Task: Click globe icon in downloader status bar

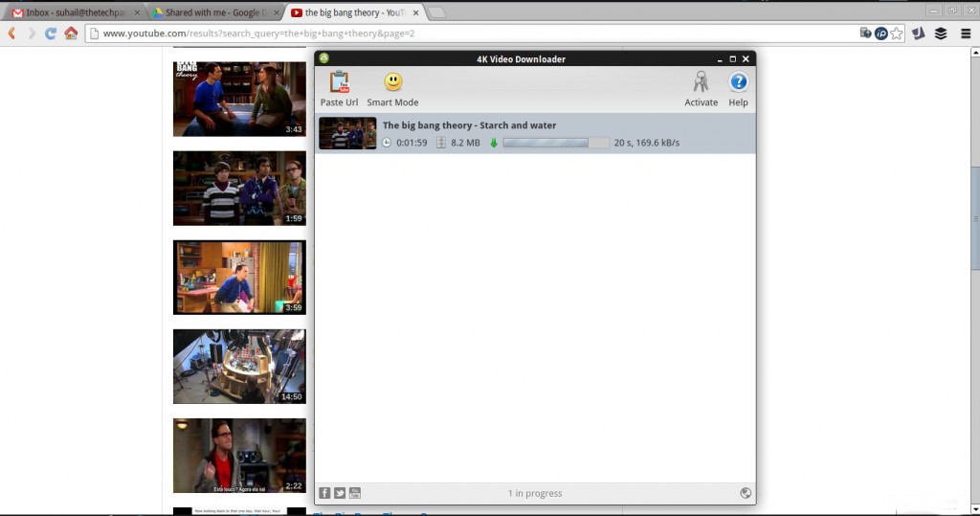Action: [745, 493]
